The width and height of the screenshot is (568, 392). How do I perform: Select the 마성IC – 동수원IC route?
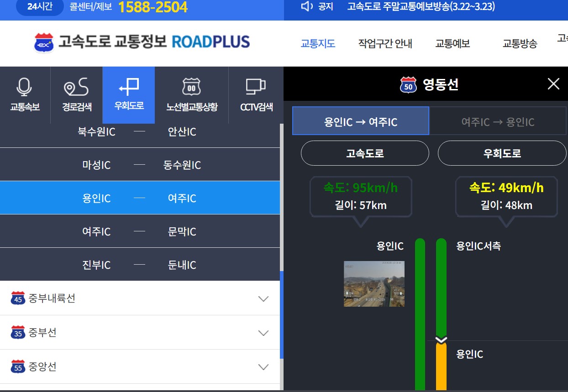[x=140, y=164]
